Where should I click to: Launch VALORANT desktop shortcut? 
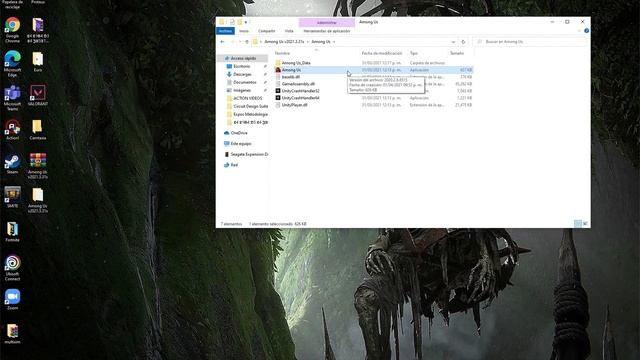(38, 96)
